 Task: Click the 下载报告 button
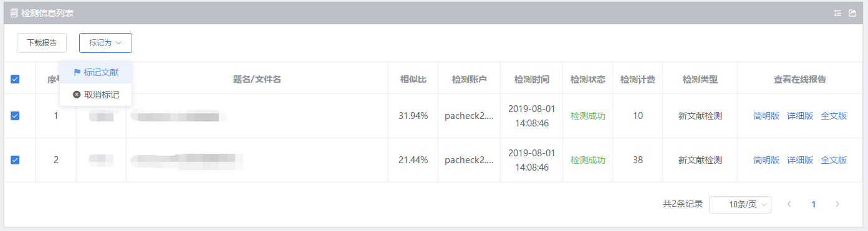pos(42,43)
